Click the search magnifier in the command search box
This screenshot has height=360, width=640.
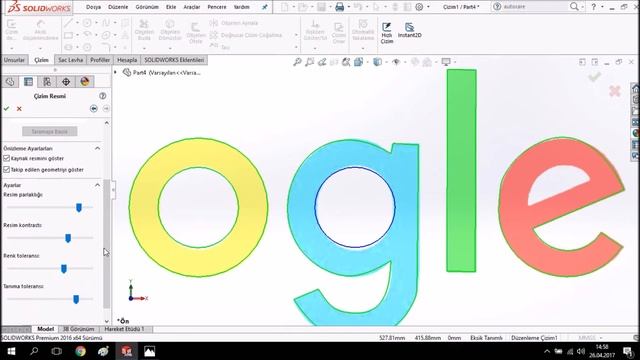coord(574,7)
